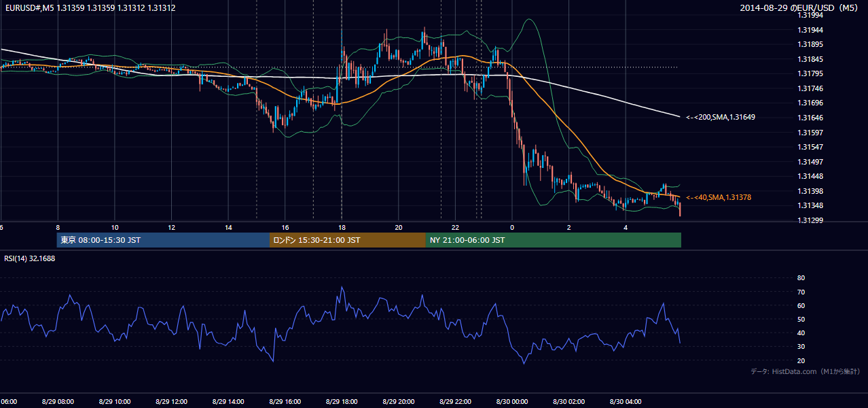The height and width of the screenshot is (408, 868).
Task: Click hour tick 22 under the price chart
Action: 456,227
